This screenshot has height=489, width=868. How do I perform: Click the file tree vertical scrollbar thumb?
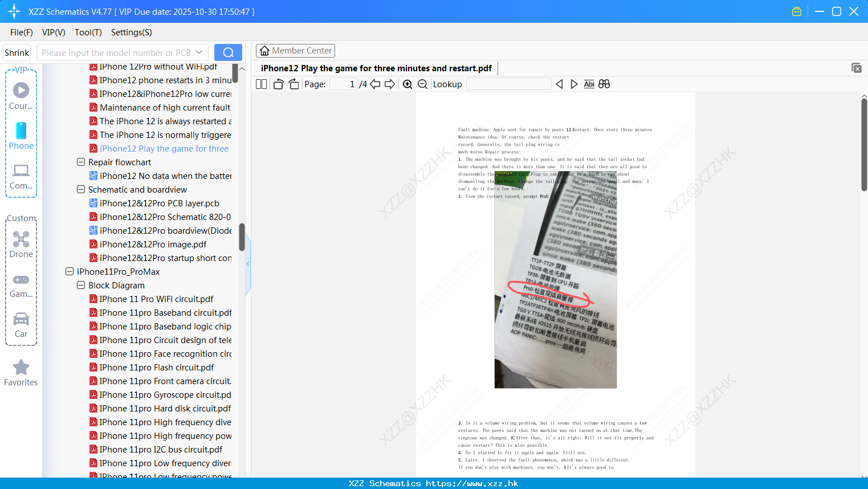(x=242, y=237)
